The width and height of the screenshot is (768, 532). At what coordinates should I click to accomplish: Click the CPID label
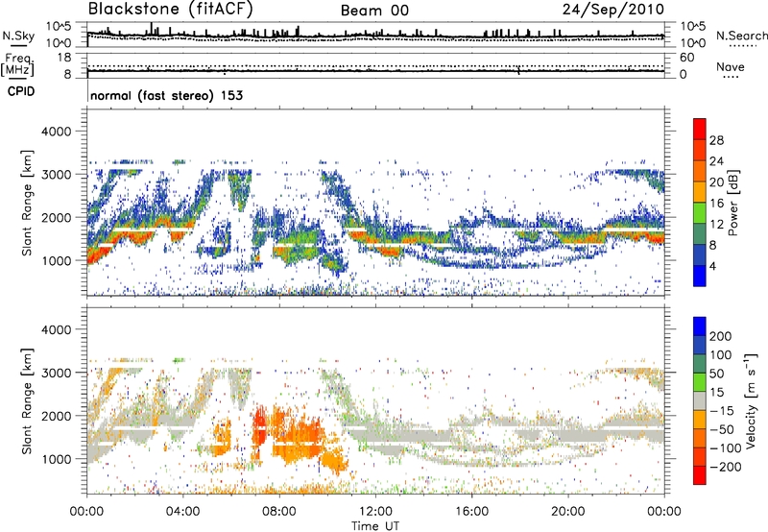(x=21, y=91)
